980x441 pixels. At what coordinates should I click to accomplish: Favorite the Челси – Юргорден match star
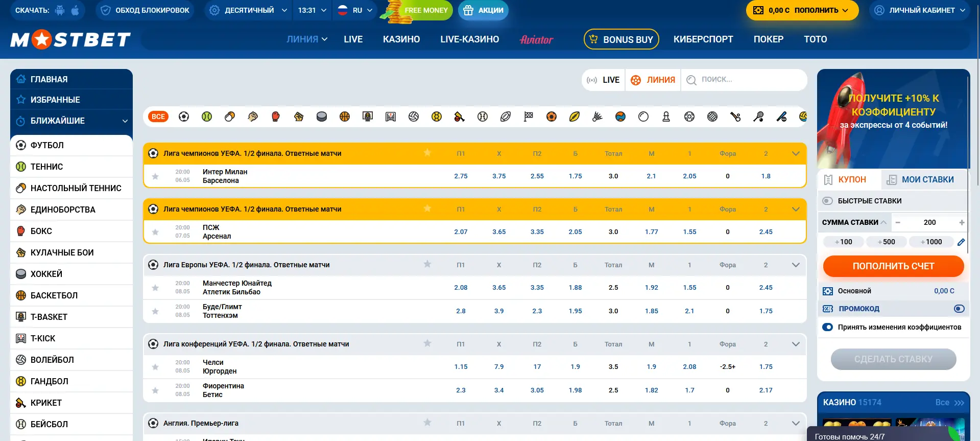point(155,367)
